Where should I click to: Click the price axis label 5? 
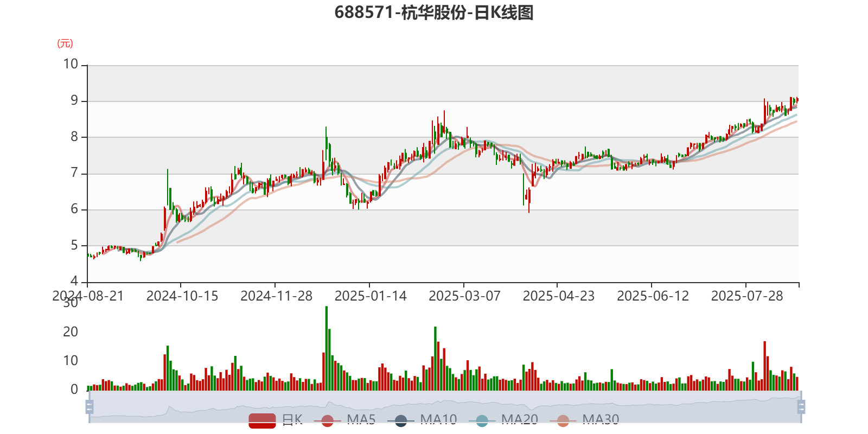coord(74,246)
